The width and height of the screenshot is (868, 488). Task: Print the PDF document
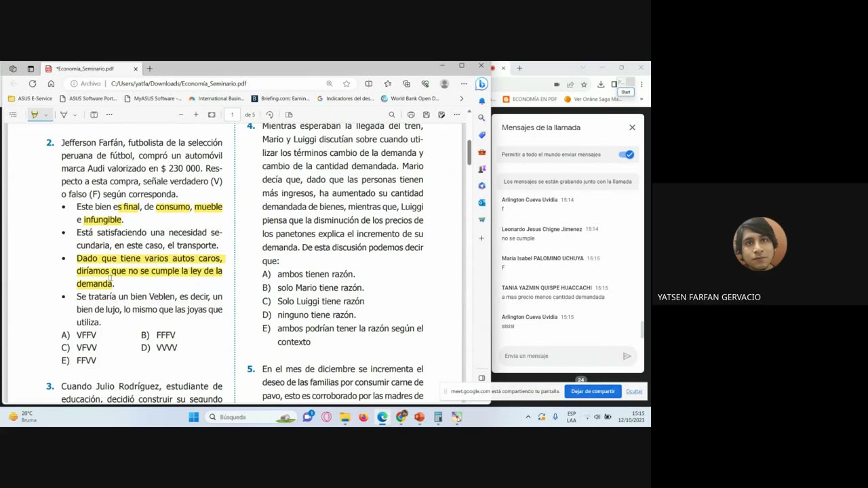[x=411, y=115]
